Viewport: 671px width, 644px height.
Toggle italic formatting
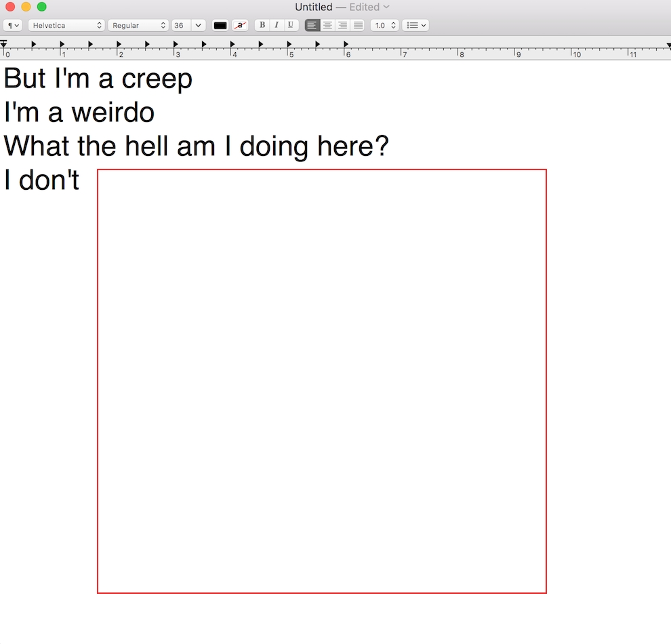click(277, 25)
